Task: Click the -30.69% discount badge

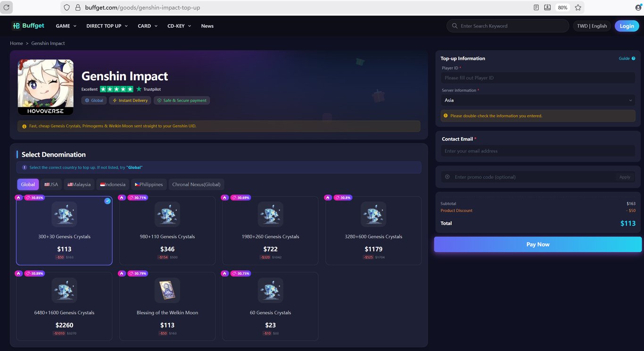Action: 241,198
